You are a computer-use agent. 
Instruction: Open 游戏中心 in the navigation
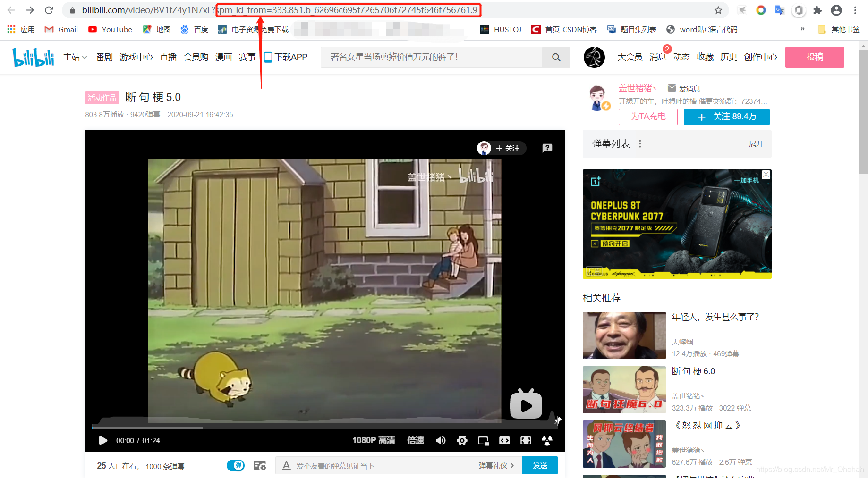136,57
